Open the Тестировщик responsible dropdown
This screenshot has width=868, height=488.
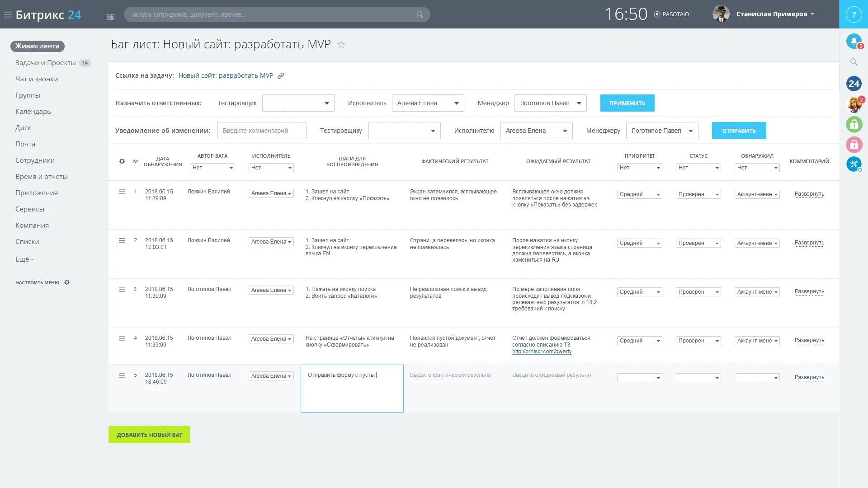click(x=298, y=103)
